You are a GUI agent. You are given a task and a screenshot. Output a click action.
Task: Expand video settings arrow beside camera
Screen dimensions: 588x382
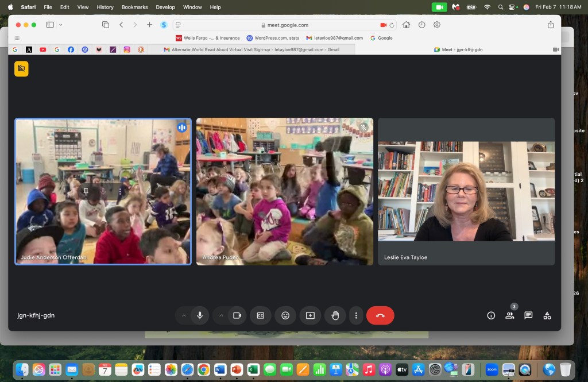pyautogui.click(x=221, y=315)
